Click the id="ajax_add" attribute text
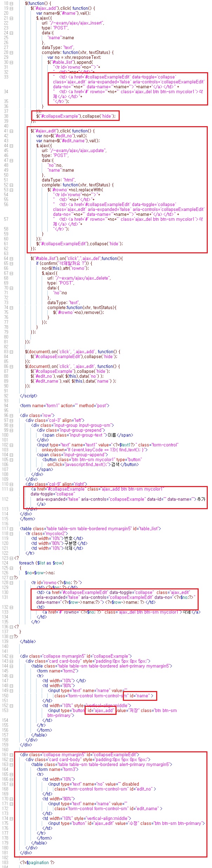 point(101,710)
